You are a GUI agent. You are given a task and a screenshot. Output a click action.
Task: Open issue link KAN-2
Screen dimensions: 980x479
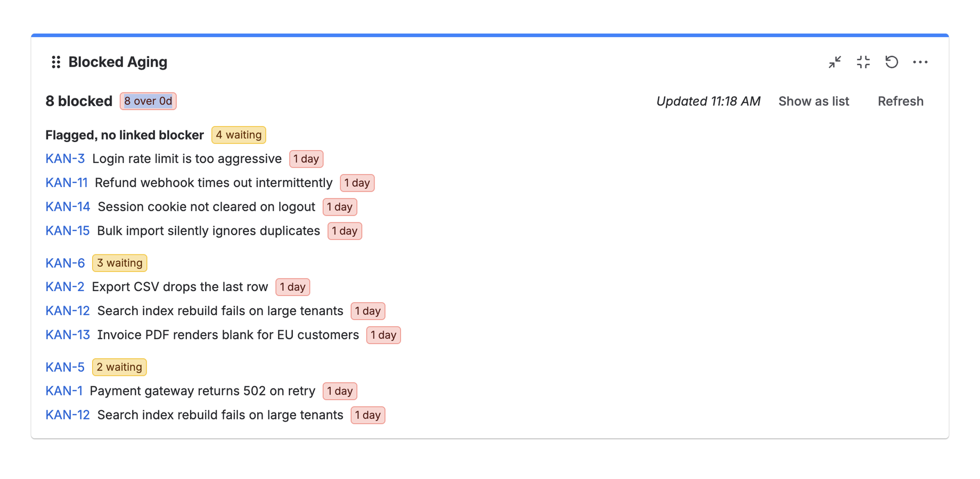click(65, 287)
